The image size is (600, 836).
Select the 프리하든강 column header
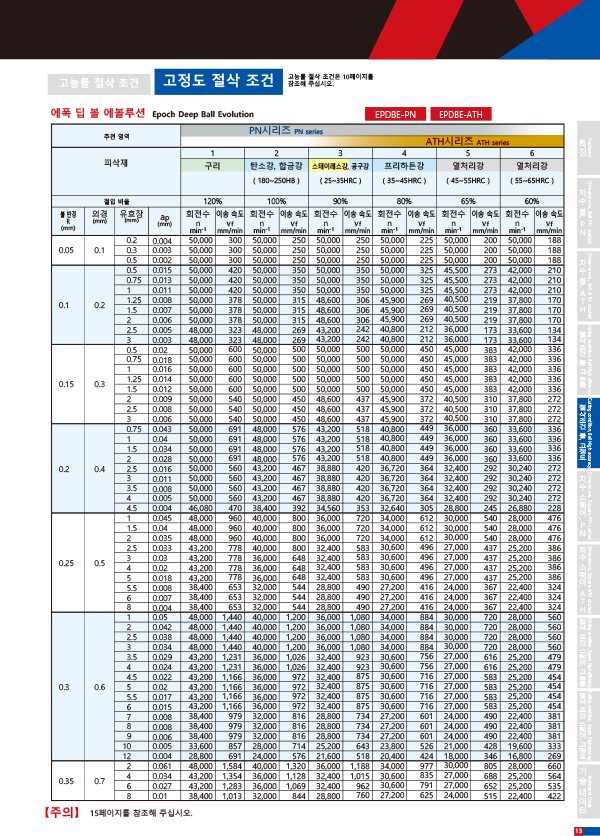pyautogui.click(x=404, y=166)
